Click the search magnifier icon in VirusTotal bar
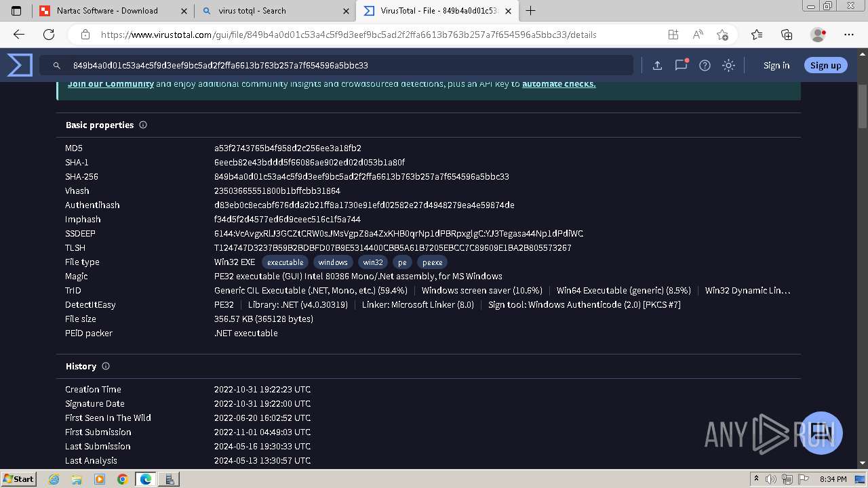 [x=57, y=66]
